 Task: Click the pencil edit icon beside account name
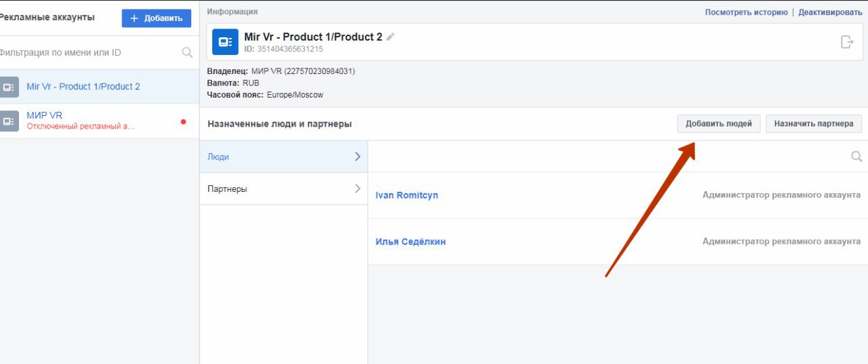[x=390, y=37]
